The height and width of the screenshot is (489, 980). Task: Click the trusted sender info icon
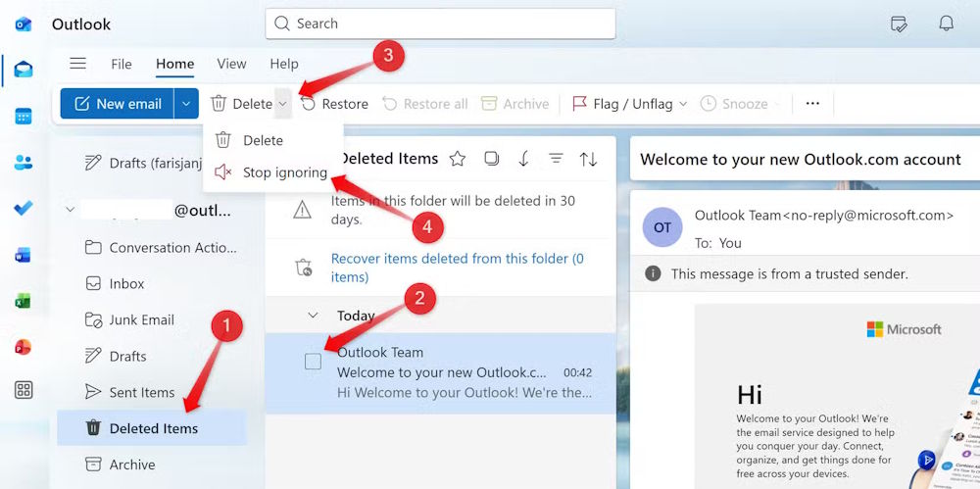tap(653, 273)
